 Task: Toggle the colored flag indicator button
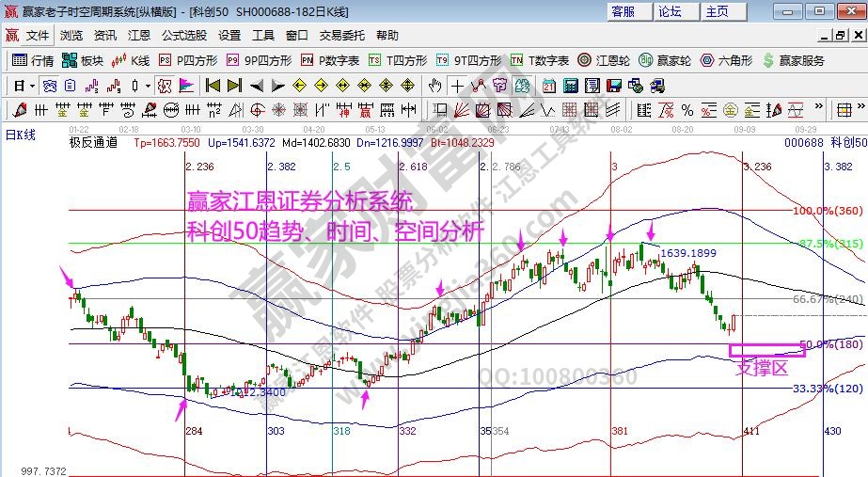[186, 86]
